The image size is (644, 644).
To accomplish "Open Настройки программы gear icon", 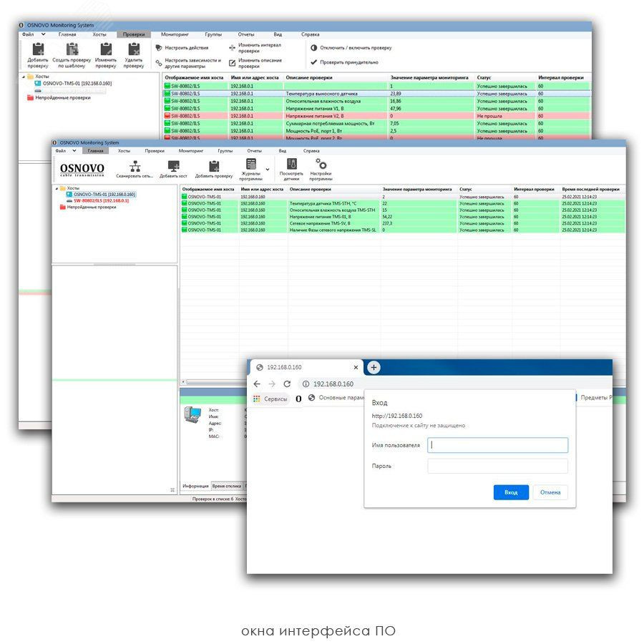I will (x=321, y=165).
